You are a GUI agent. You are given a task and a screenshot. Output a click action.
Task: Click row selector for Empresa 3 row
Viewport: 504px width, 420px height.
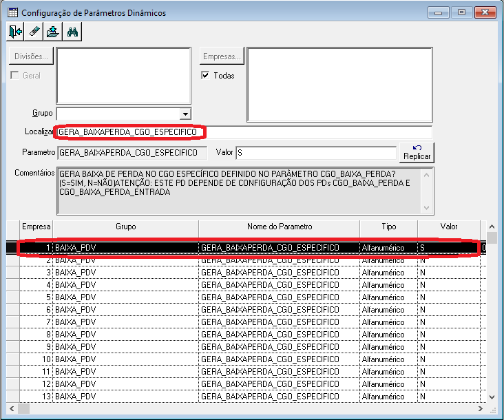point(13,273)
